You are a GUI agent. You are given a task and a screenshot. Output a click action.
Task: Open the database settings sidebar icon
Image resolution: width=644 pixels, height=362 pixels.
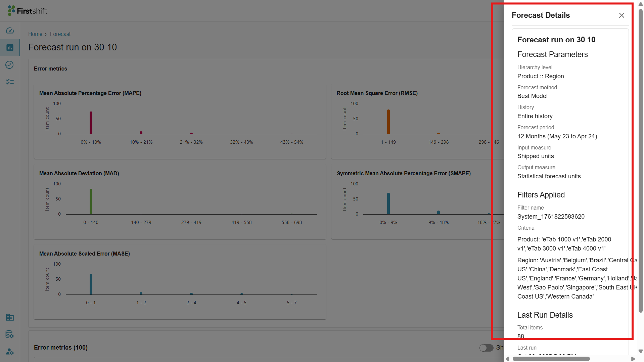[10, 334]
